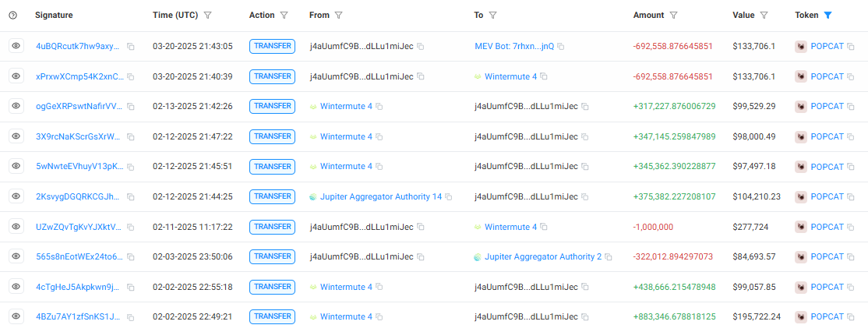Copy Jupiter Aggregator Authority 14 address
868x332 pixels.
448,196
